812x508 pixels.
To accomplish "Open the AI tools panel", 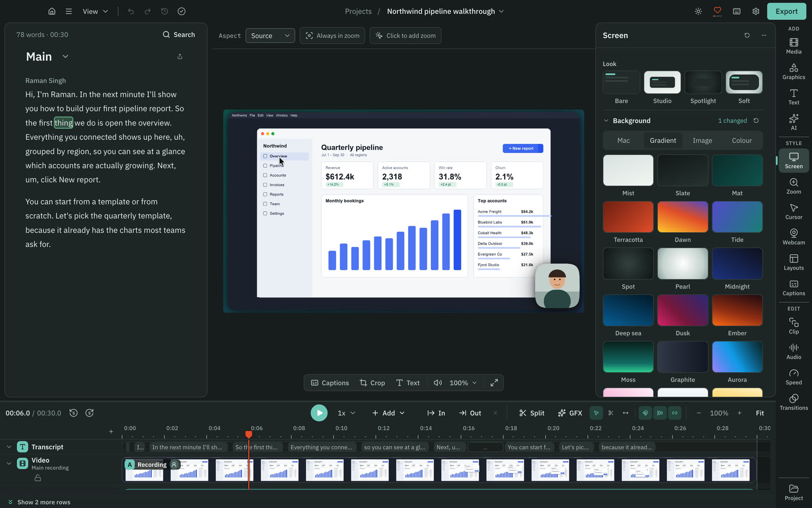I will click(794, 122).
